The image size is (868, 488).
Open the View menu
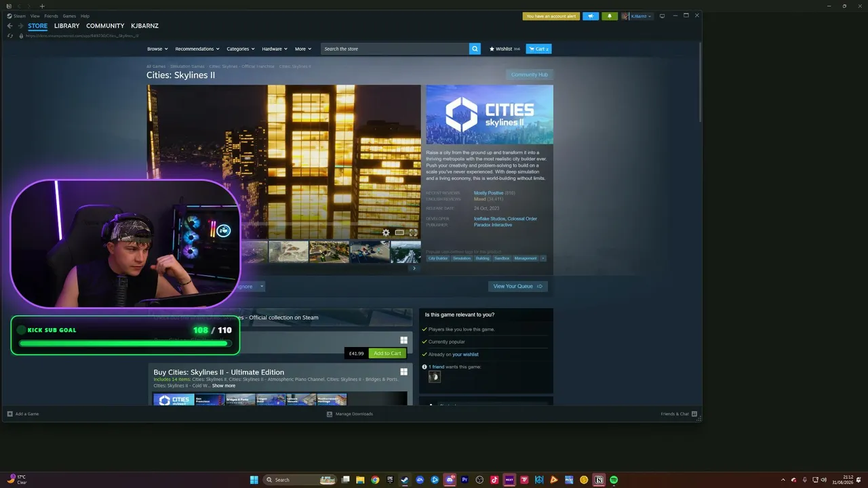tap(35, 16)
